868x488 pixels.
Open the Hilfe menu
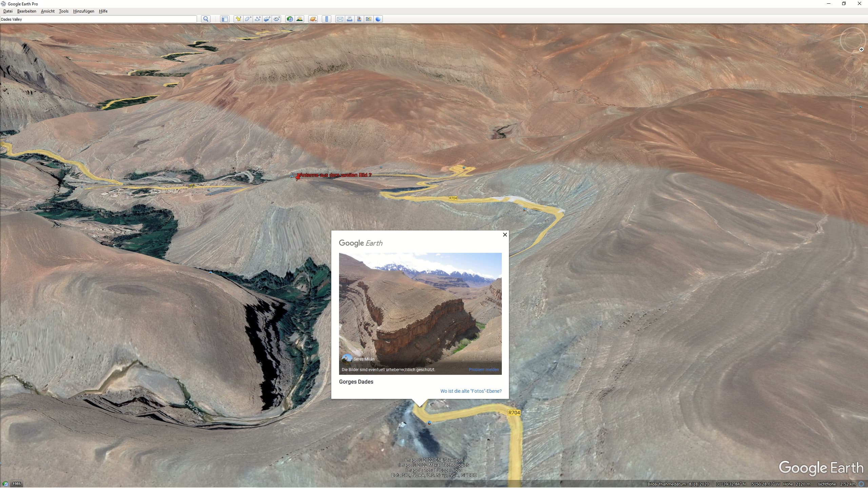tap(103, 11)
